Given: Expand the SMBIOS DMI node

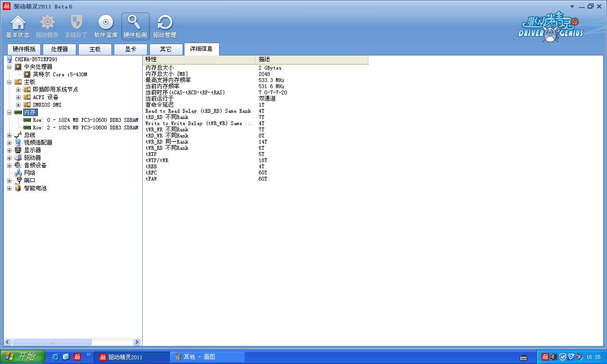Looking at the screenshot, I should pos(18,105).
